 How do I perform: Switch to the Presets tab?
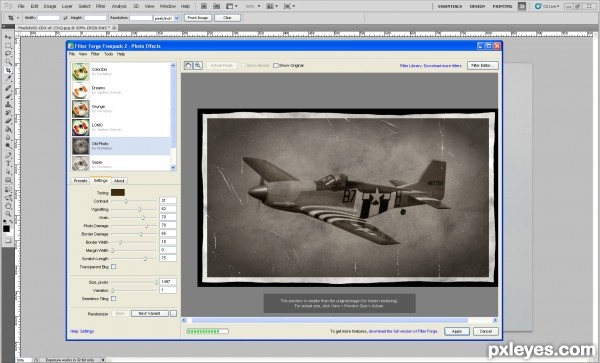click(80, 181)
